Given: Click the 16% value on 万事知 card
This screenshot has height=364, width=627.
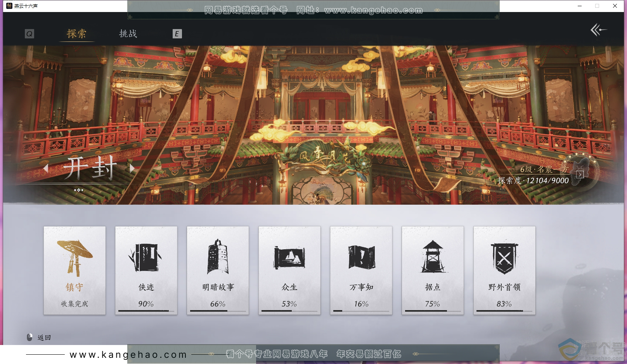Looking at the screenshot, I should [x=361, y=304].
